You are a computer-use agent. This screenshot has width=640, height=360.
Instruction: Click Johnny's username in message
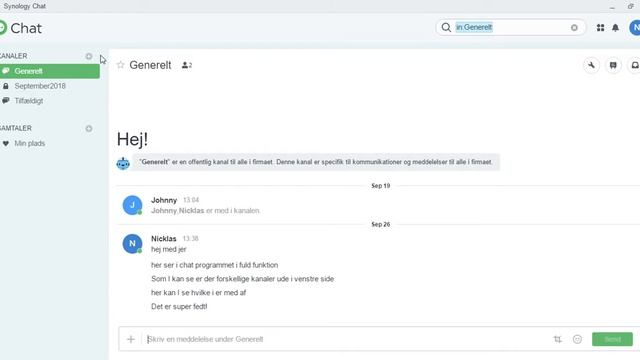tap(164, 200)
